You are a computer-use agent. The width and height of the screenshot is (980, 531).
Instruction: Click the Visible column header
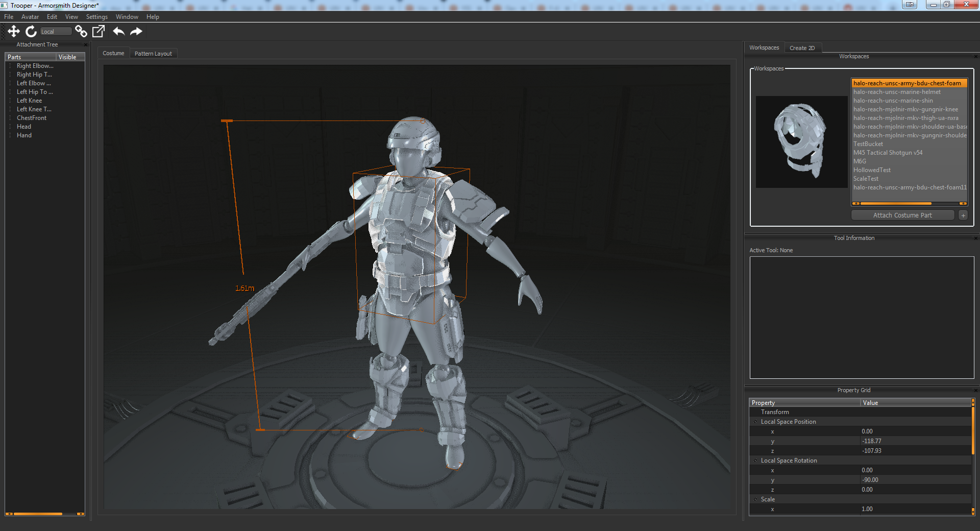coord(70,57)
